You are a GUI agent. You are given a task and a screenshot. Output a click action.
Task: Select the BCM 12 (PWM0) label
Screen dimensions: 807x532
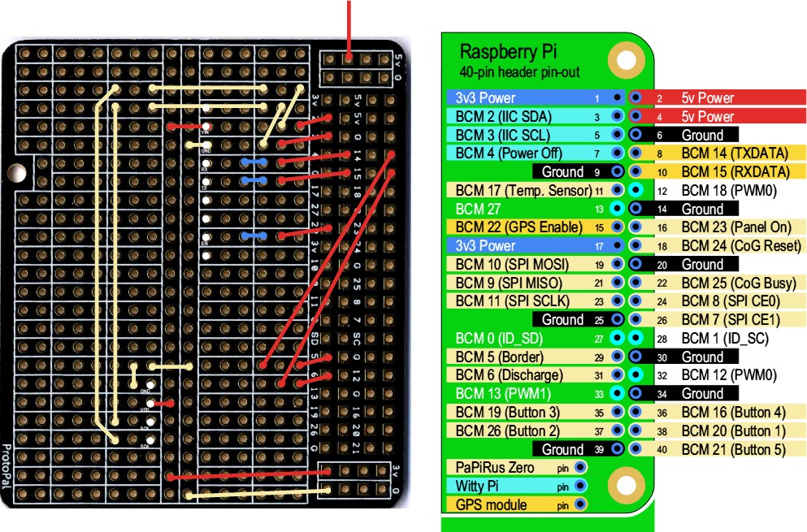(729, 375)
